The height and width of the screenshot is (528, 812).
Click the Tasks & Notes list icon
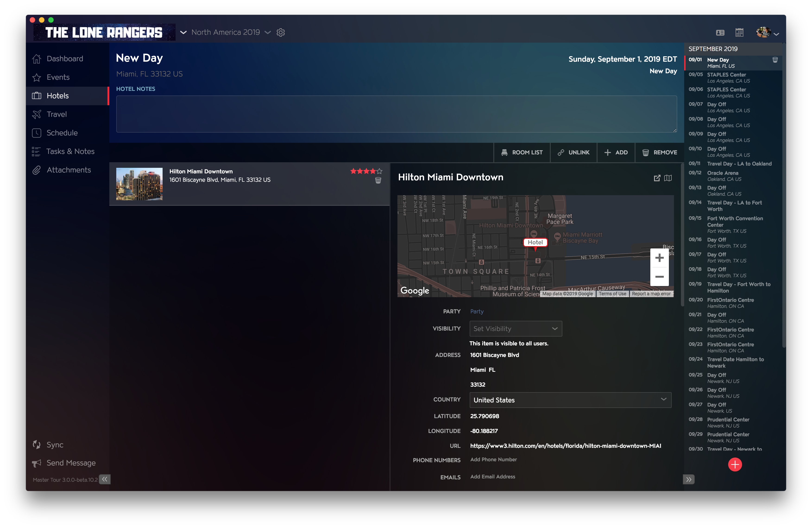(x=36, y=151)
